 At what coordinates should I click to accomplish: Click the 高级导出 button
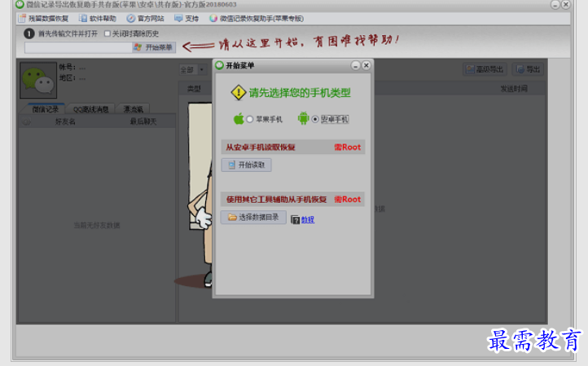pyautogui.click(x=485, y=69)
